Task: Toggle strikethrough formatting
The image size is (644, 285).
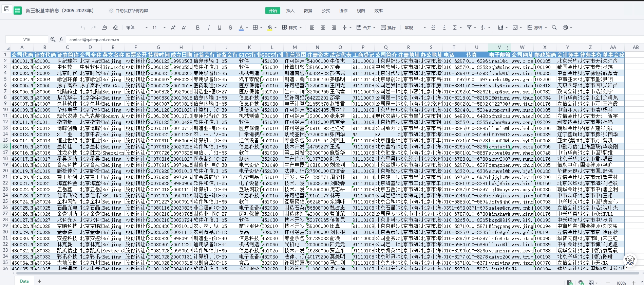Action: point(230,28)
